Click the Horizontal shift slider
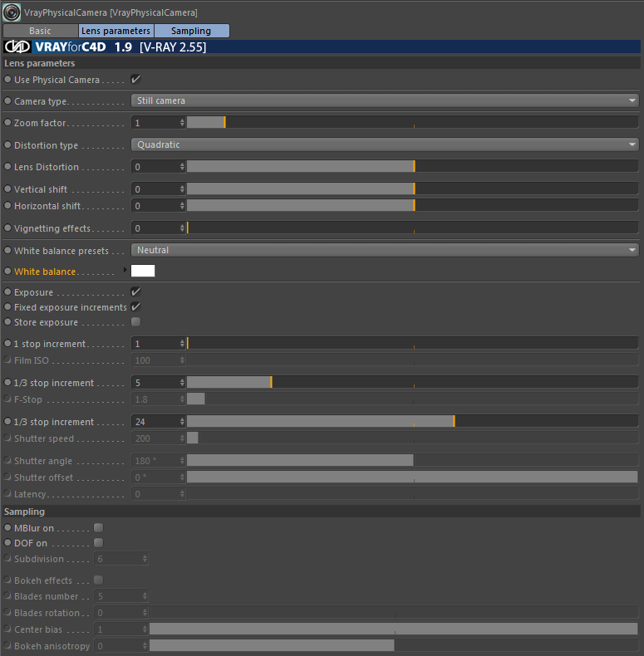Image resolution: width=644 pixels, height=656 pixels. pyautogui.click(x=412, y=205)
